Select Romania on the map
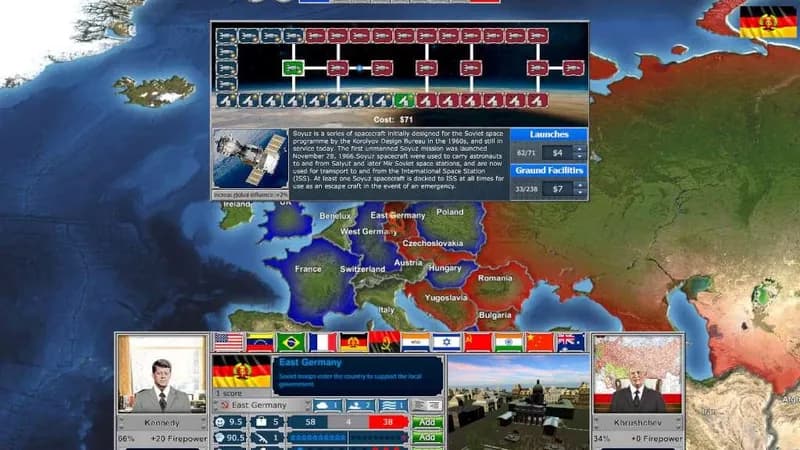The image size is (800, 450). point(495,278)
